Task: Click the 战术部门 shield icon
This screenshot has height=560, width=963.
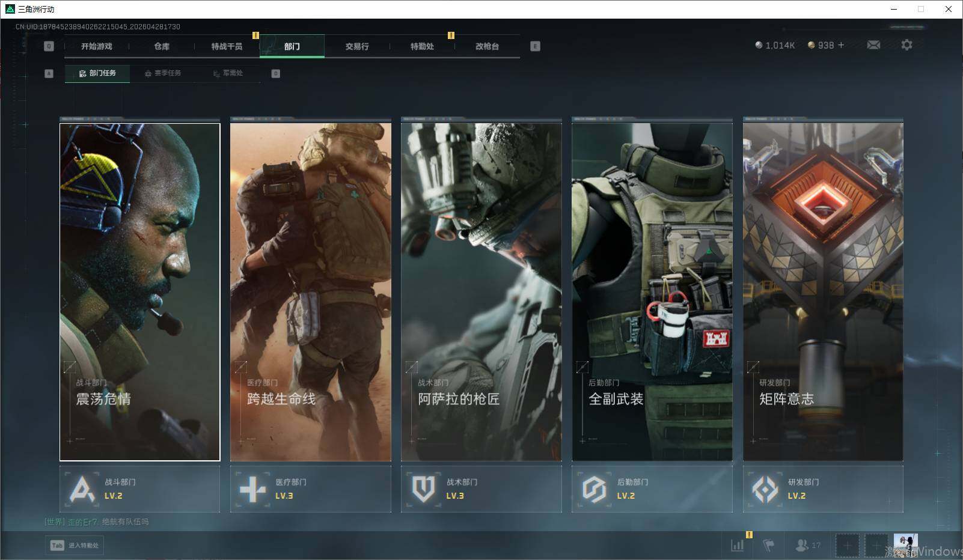Action: point(423,489)
